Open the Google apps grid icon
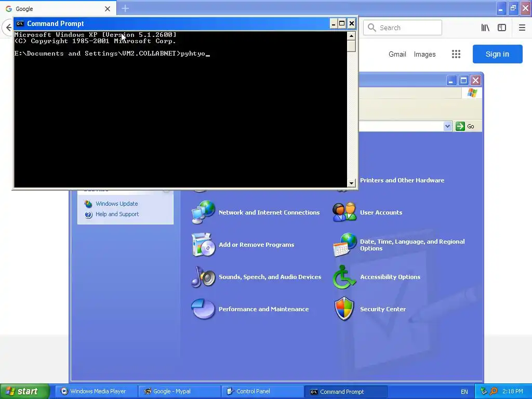 tap(456, 54)
